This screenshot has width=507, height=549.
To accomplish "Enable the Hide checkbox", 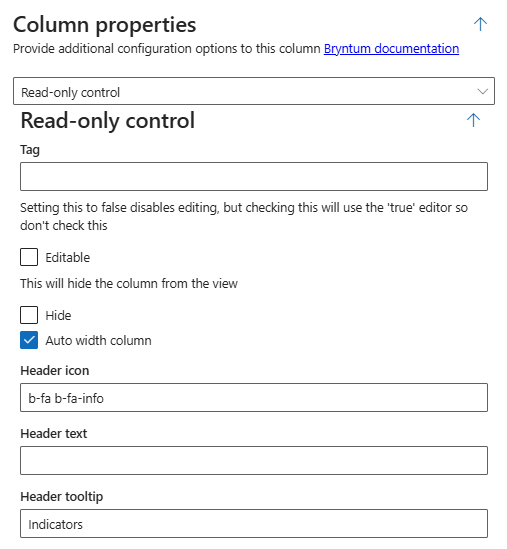I will coord(29,315).
